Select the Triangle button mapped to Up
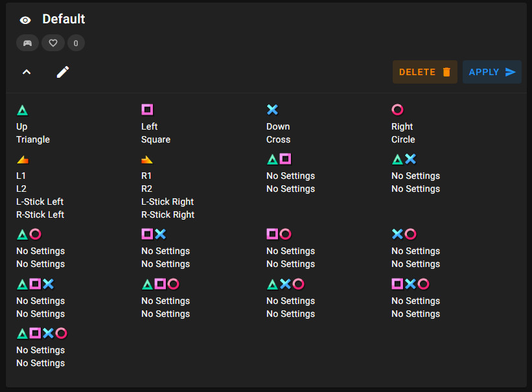The width and height of the screenshot is (532, 392). point(23,110)
